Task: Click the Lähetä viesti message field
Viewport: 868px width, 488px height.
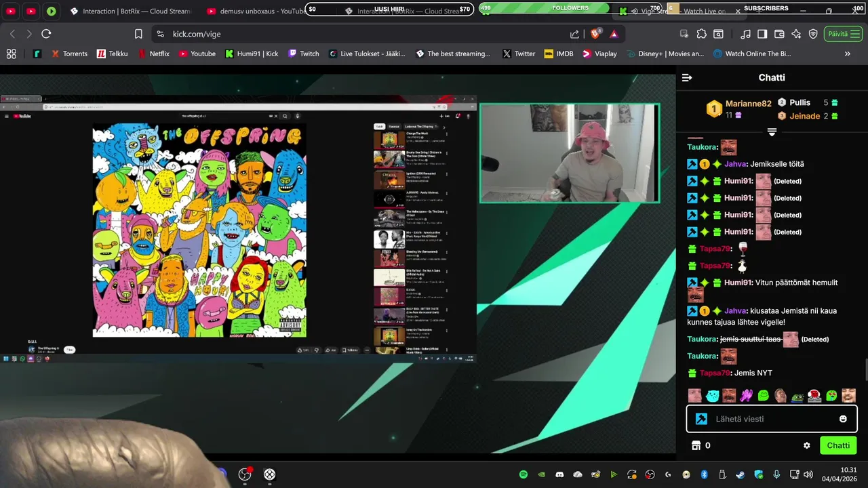Action: (x=773, y=419)
